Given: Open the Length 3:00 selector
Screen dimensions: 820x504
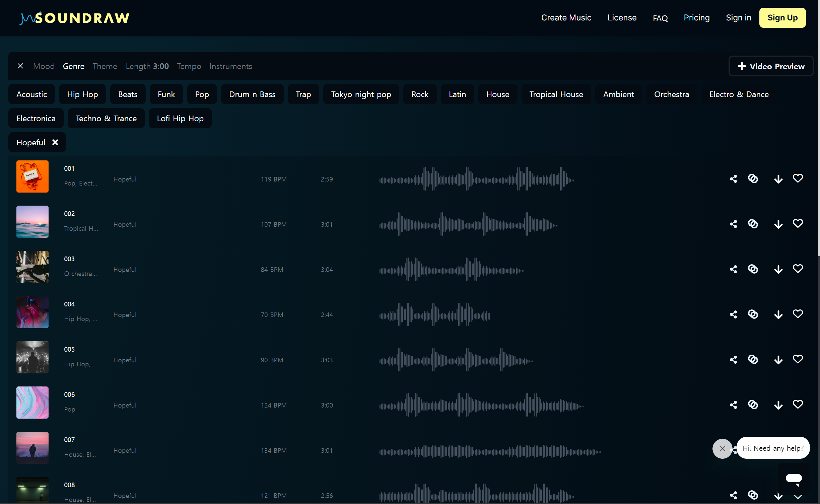Looking at the screenshot, I should 147,66.
